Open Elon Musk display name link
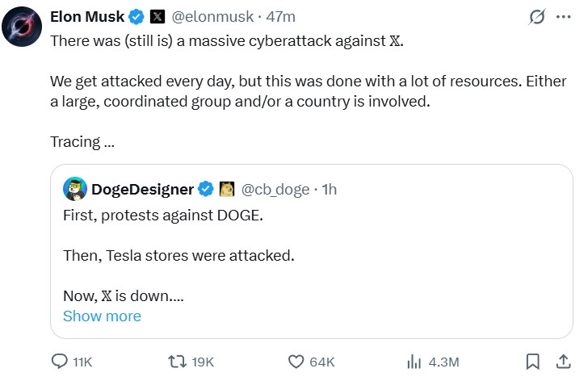This screenshot has height=381, width=588. (x=86, y=17)
